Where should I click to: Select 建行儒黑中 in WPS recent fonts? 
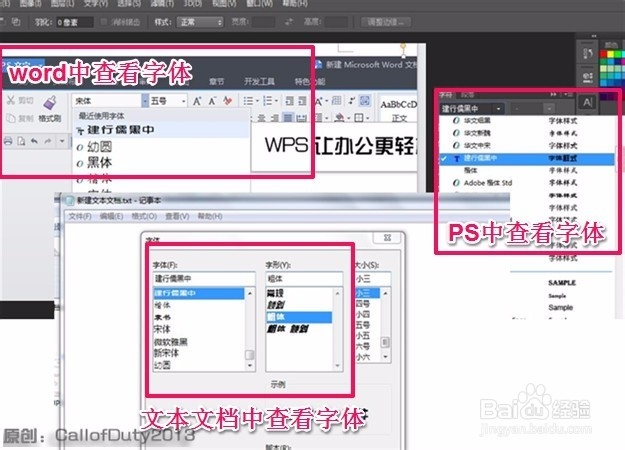[x=161, y=130]
